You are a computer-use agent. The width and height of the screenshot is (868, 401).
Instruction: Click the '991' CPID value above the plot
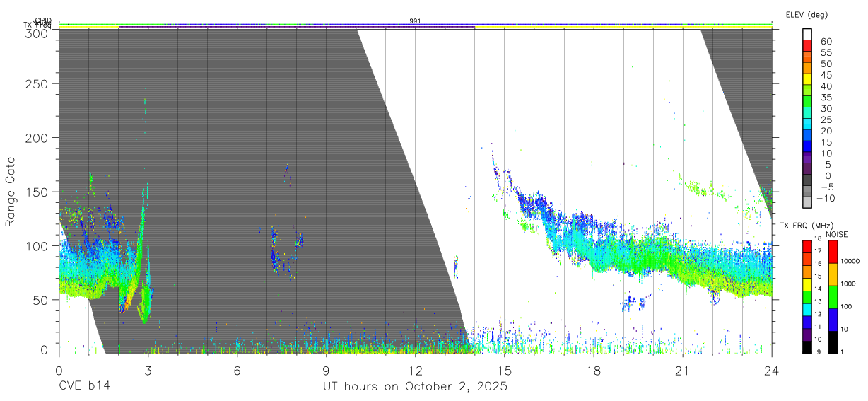415,21
